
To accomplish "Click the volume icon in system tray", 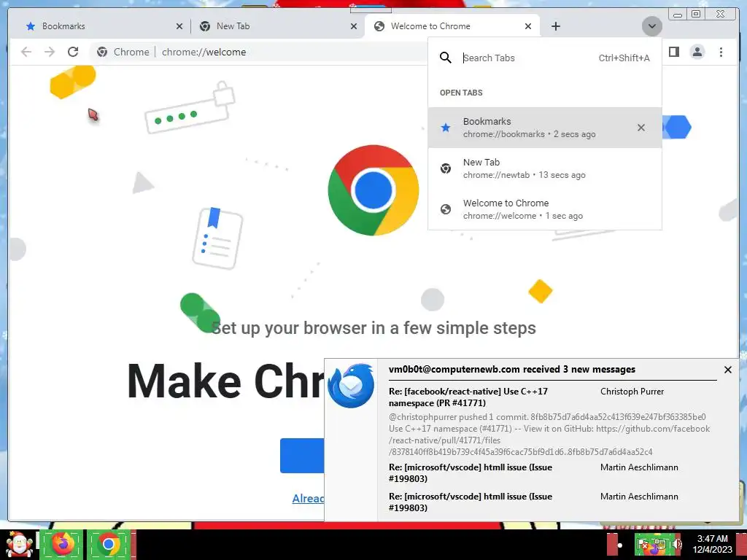I will point(678,544).
